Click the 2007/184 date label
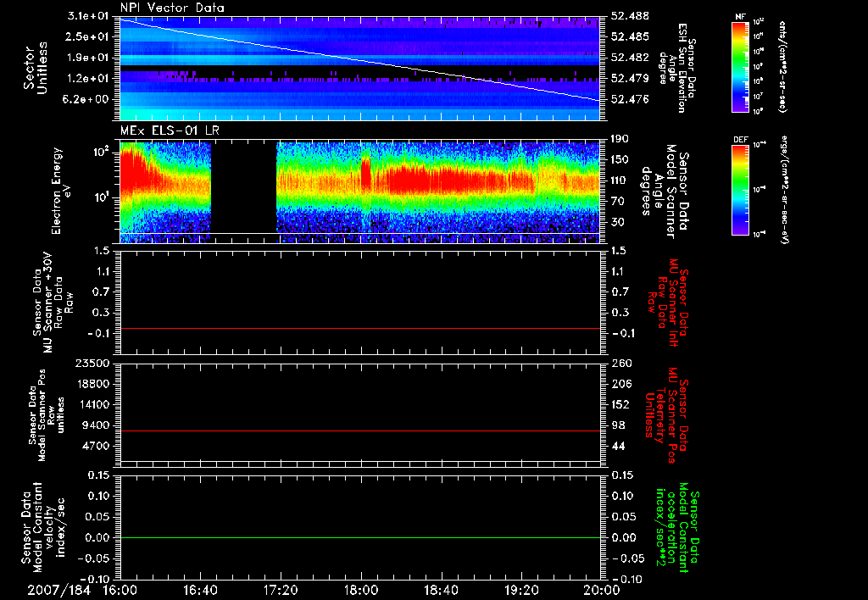Image resolution: width=868 pixels, height=600 pixels. coord(58,590)
